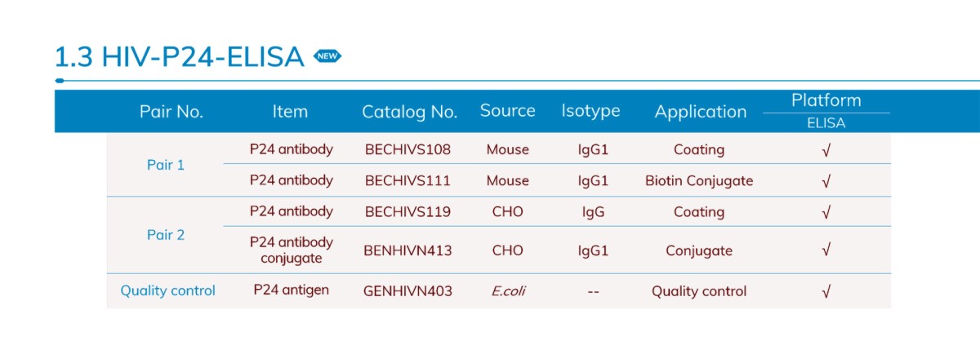Click the Application column header

coord(700,112)
